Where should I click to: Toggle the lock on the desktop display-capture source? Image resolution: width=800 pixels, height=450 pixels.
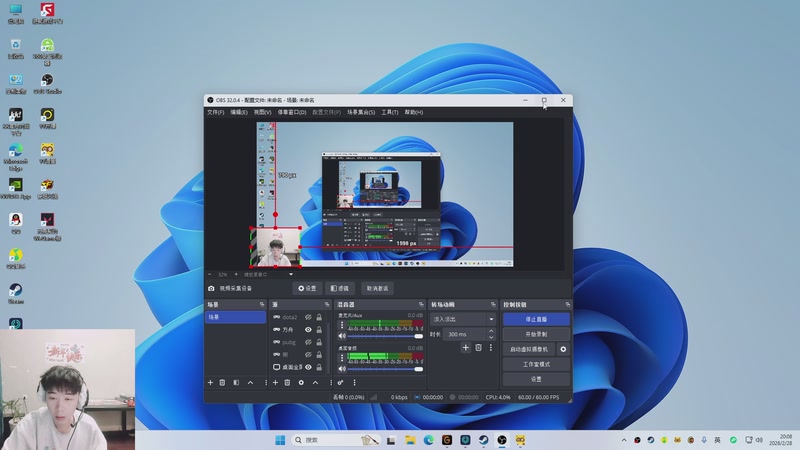pyautogui.click(x=319, y=367)
